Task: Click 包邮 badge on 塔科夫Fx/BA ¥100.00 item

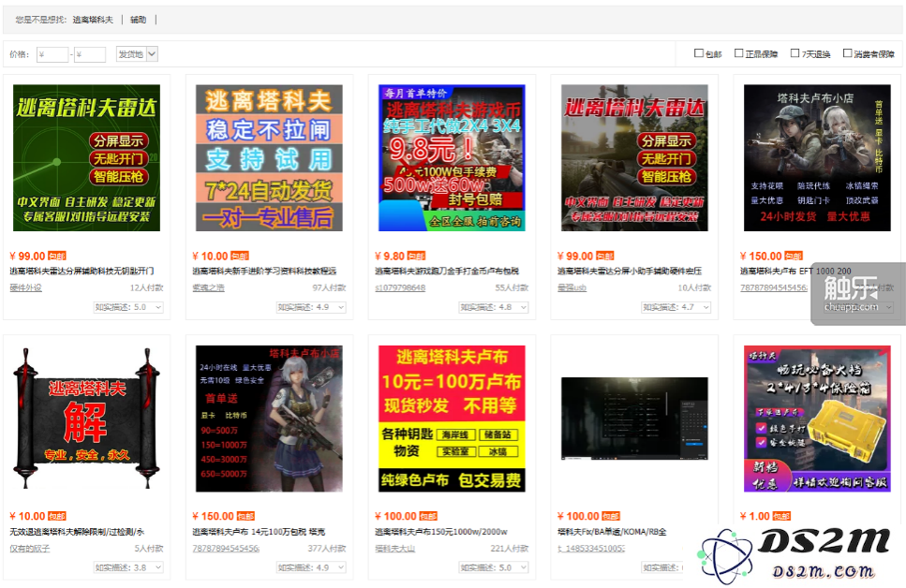Action: tap(611, 517)
